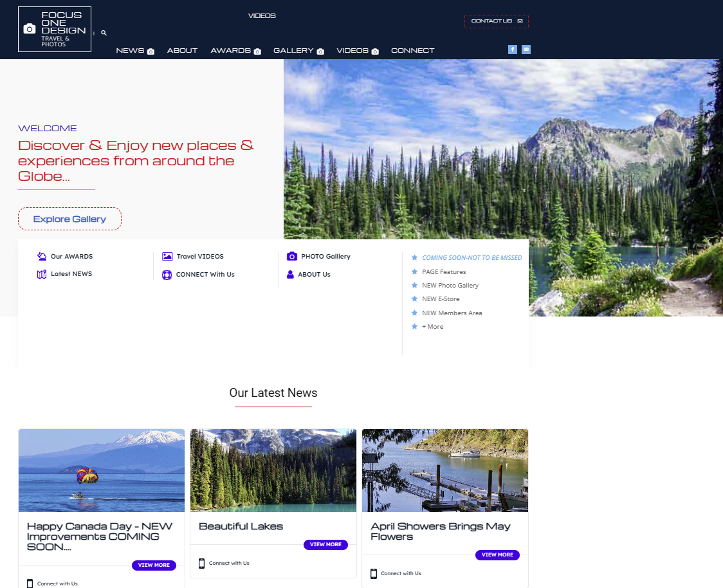
Task: Click the ABOUT Us person icon
Action: coord(290,275)
